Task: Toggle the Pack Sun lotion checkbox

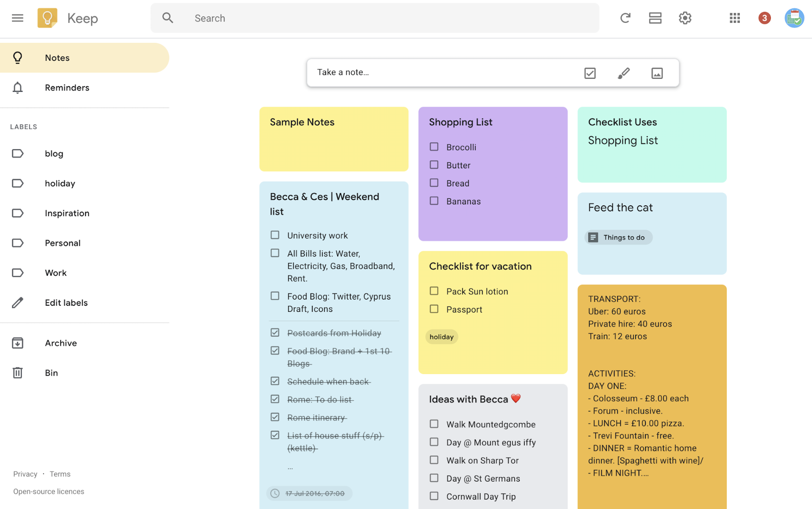Action: click(433, 291)
